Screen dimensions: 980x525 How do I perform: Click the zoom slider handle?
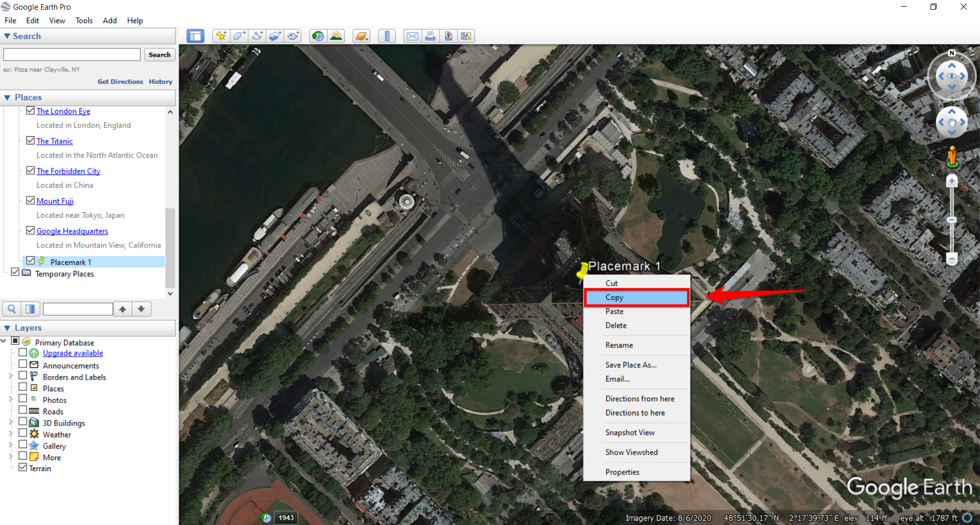(951, 220)
